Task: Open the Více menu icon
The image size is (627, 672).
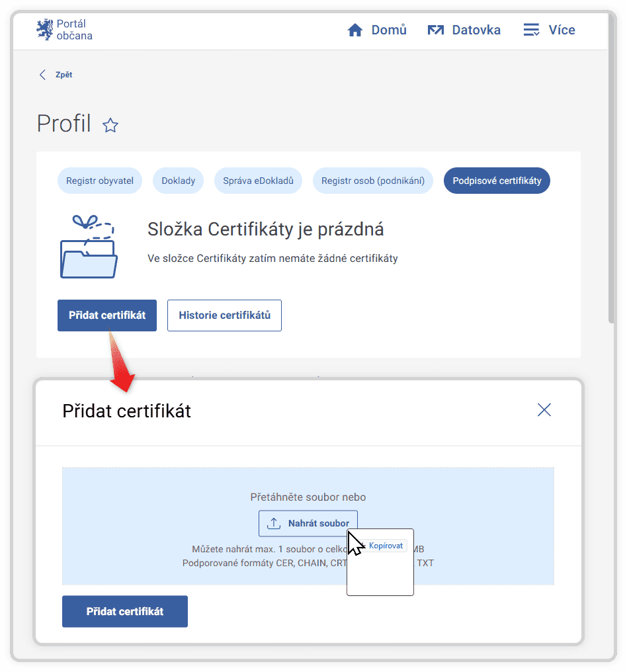Action: (x=530, y=29)
